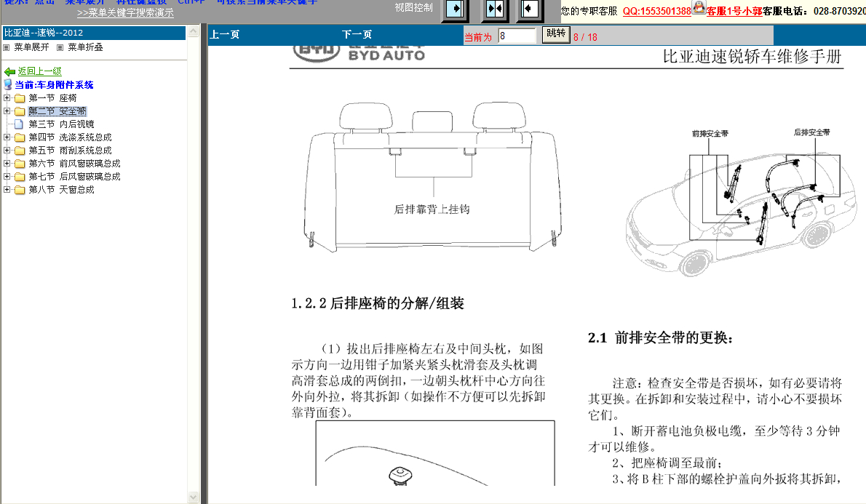Click the folder icon for 第五节 雨刮系统总成

[20, 151]
